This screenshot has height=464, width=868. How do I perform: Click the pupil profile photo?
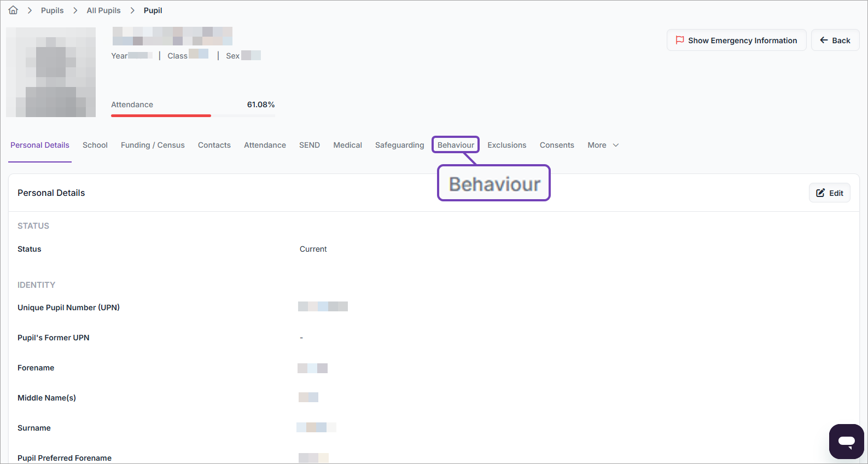point(51,72)
